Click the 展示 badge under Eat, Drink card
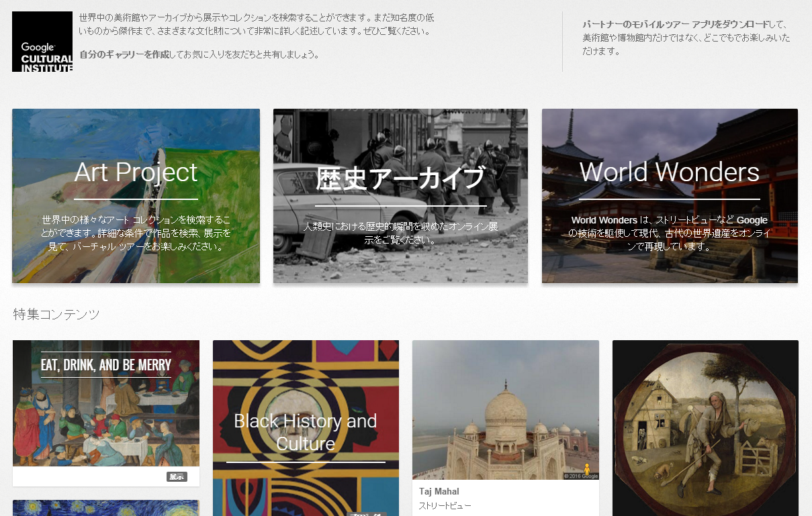The width and height of the screenshot is (812, 516). click(177, 477)
